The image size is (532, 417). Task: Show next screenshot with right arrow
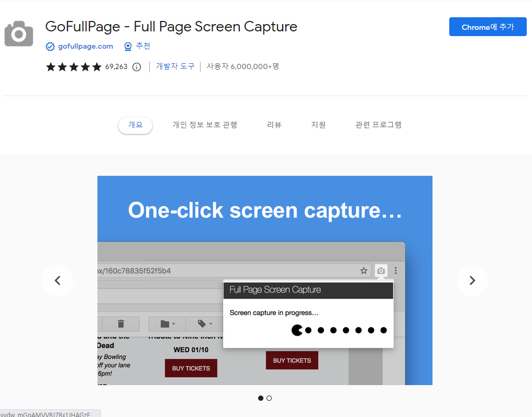pos(472,280)
